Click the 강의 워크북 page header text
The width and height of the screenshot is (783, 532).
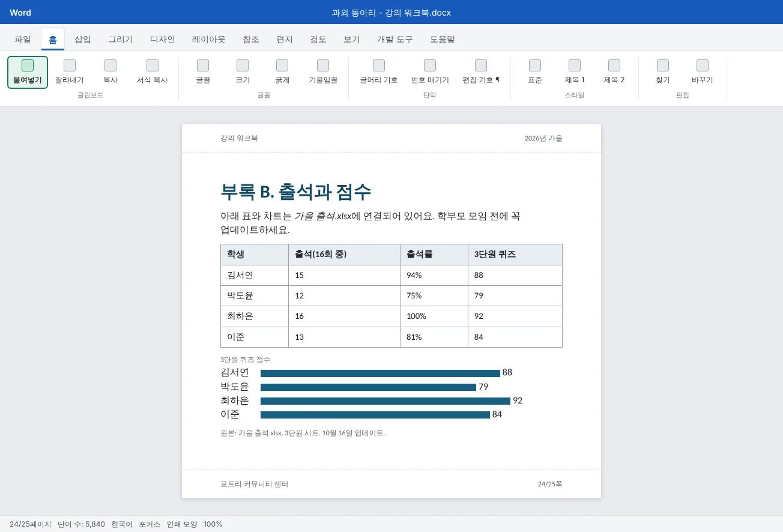point(239,138)
